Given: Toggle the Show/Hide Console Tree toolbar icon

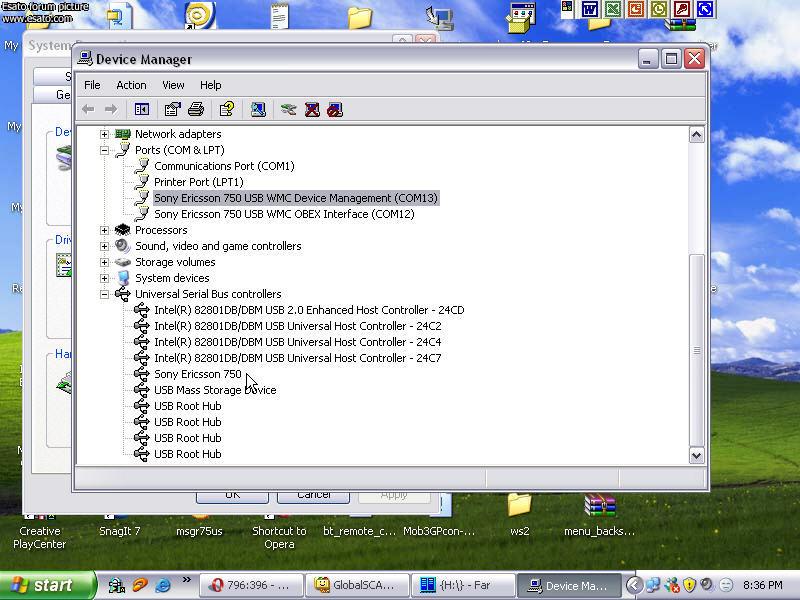Looking at the screenshot, I should (141, 109).
